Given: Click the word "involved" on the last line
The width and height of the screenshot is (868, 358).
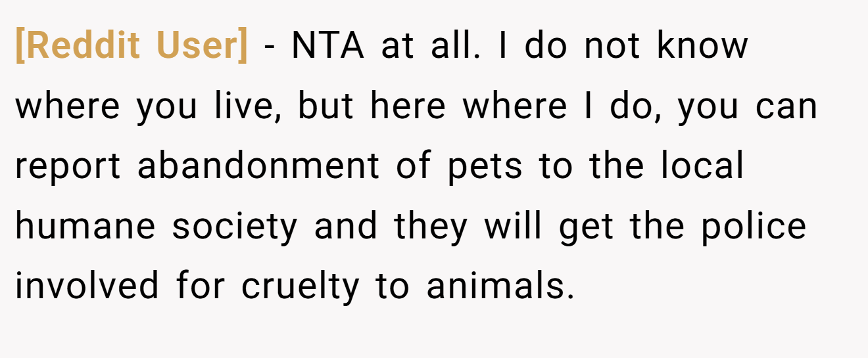Looking at the screenshot, I should [x=87, y=286].
